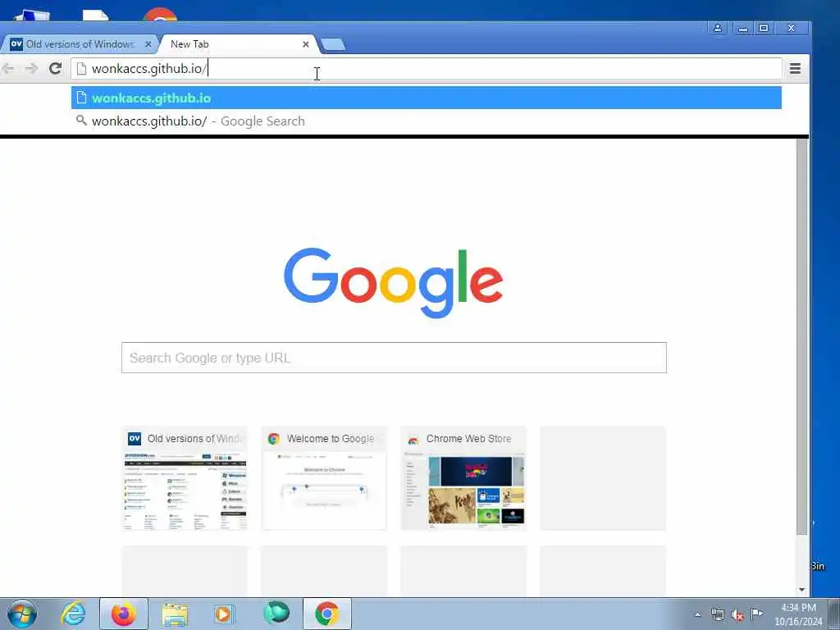
Task: Click the clock showing 4:34 PM
Action: [798, 614]
